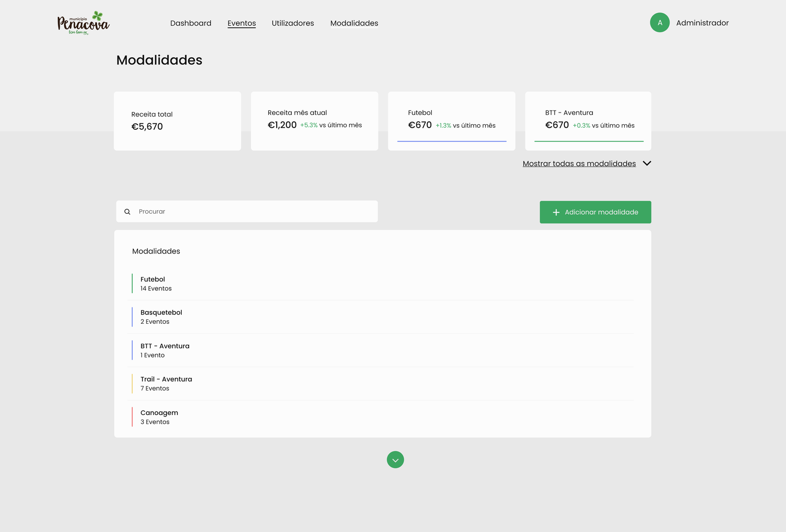786x532 pixels.
Task: Click the Futebol revenue card
Action: pyautogui.click(x=451, y=121)
